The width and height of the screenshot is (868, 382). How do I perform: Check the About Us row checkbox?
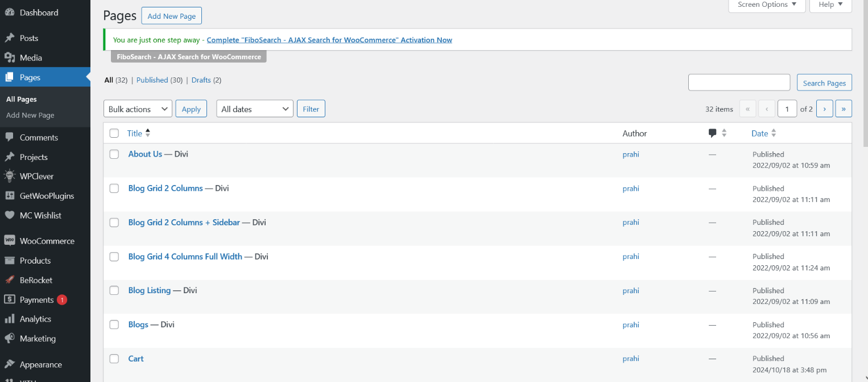(x=114, y=154)
